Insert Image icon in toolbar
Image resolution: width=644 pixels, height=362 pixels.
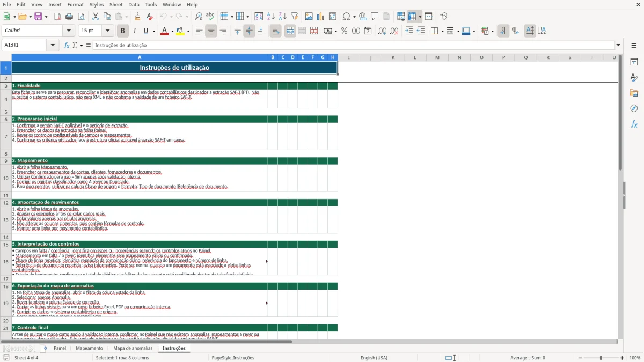(x=309, y=17)
